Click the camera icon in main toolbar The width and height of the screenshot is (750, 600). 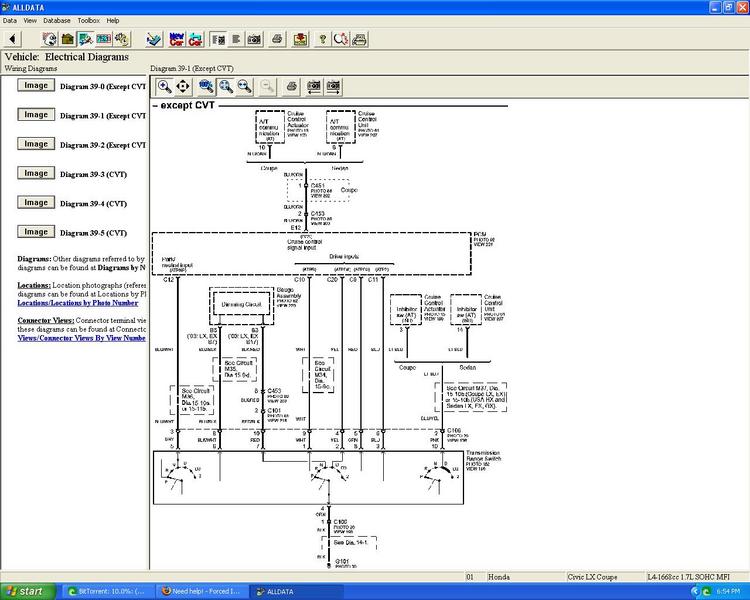[x=254, y=39]
